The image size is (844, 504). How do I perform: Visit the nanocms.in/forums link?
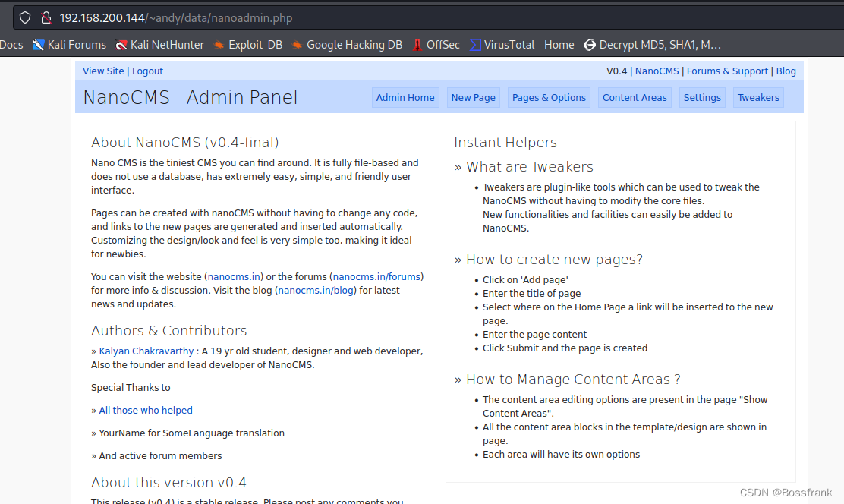coord(376,277)
